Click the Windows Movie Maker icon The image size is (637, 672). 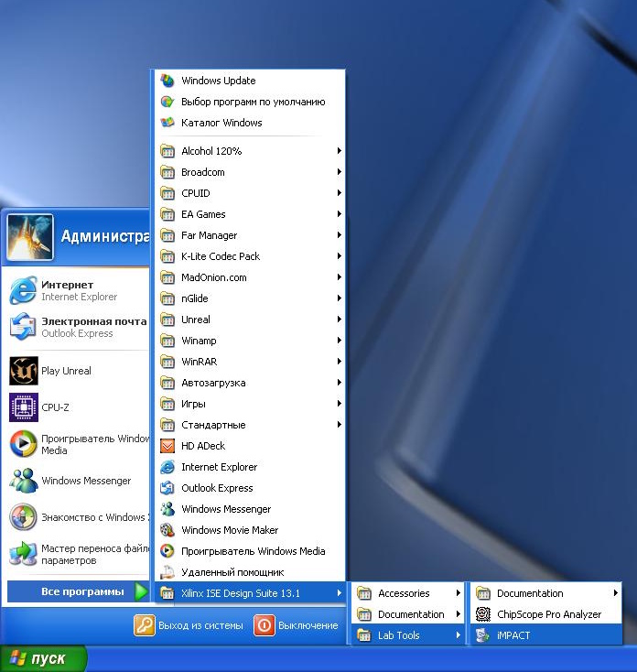click(167, 530)
